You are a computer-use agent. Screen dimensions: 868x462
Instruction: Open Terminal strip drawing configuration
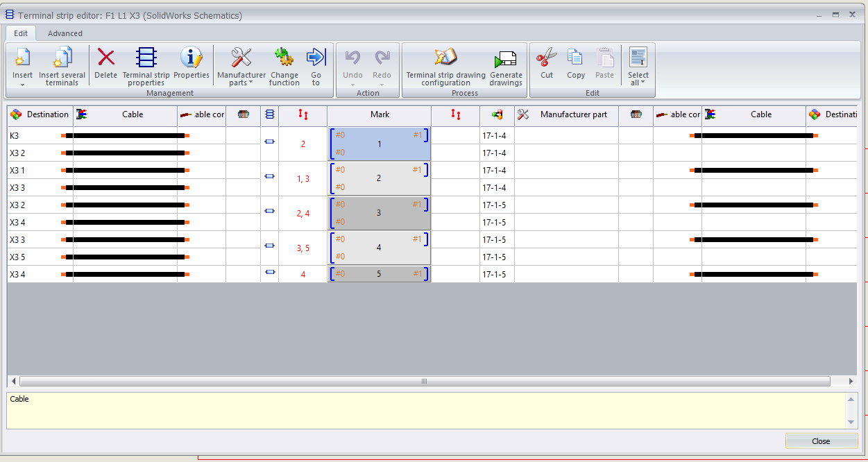click(x=445, y=58)
